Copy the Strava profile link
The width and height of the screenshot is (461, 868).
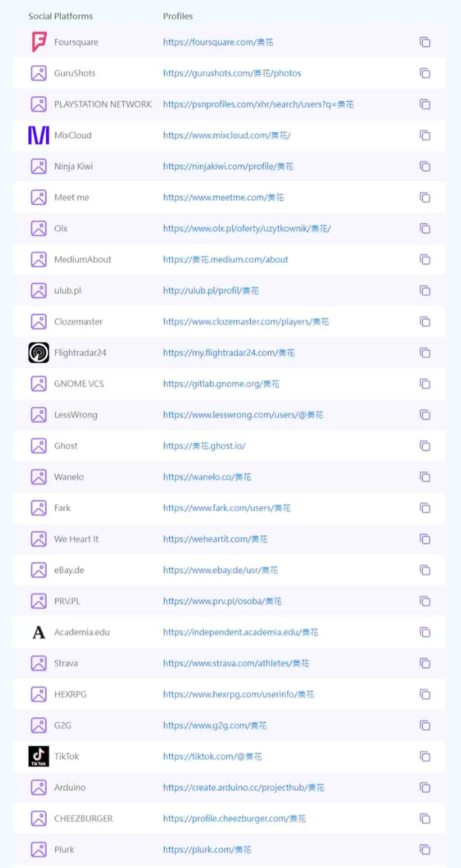click(x=425, y=663)
